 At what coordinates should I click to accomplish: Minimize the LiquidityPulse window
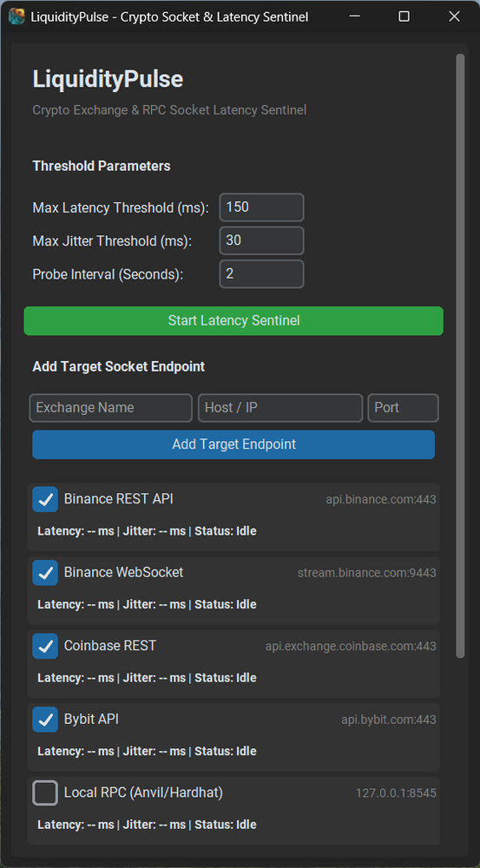point(354,16)
